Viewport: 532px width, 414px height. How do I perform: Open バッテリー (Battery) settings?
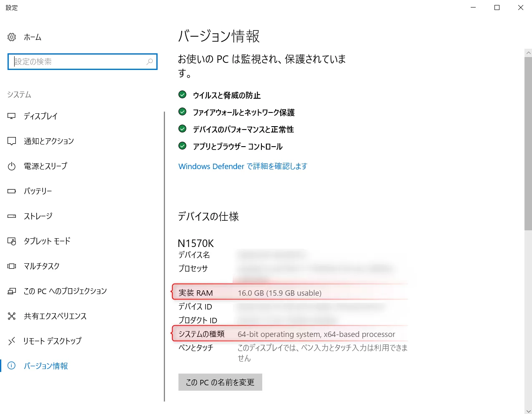38,191
